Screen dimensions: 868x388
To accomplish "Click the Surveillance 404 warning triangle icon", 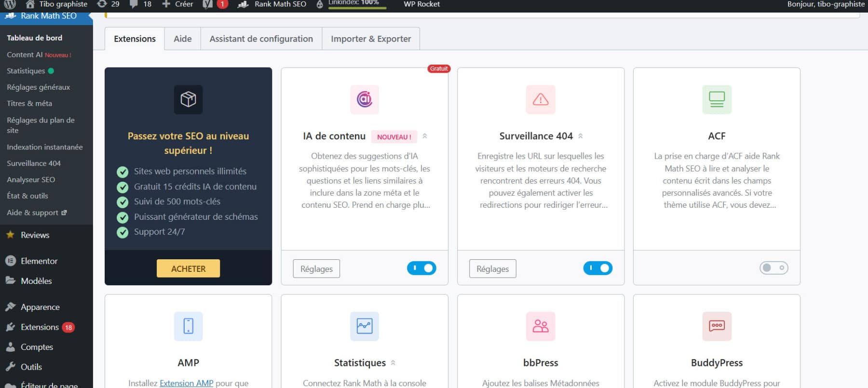I will point(540,99).
